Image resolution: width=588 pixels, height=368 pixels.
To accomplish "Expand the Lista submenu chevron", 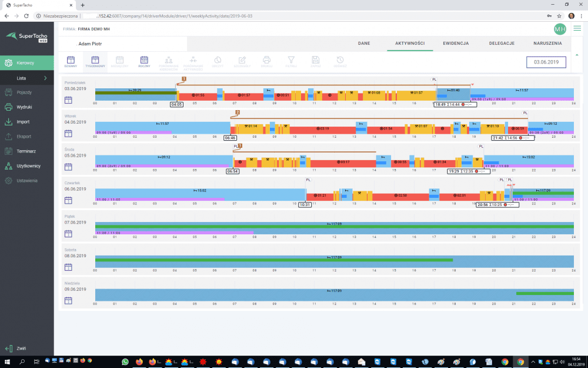I will coord(45,78).
